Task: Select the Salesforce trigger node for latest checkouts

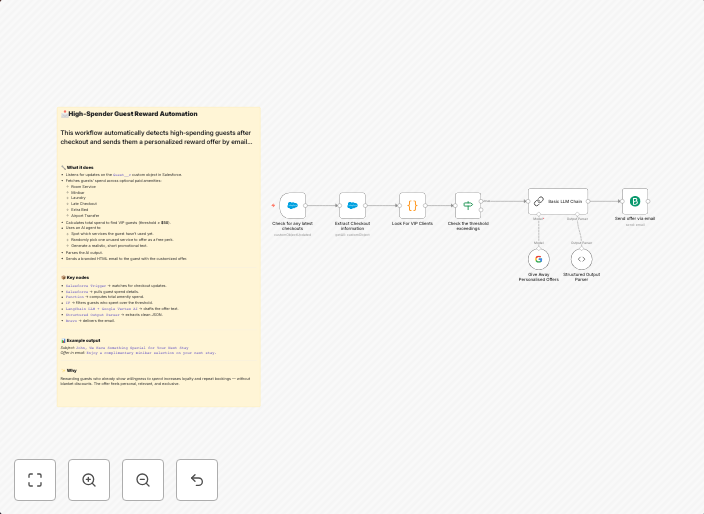Action: pyautogui.click(x=292, y=205)
